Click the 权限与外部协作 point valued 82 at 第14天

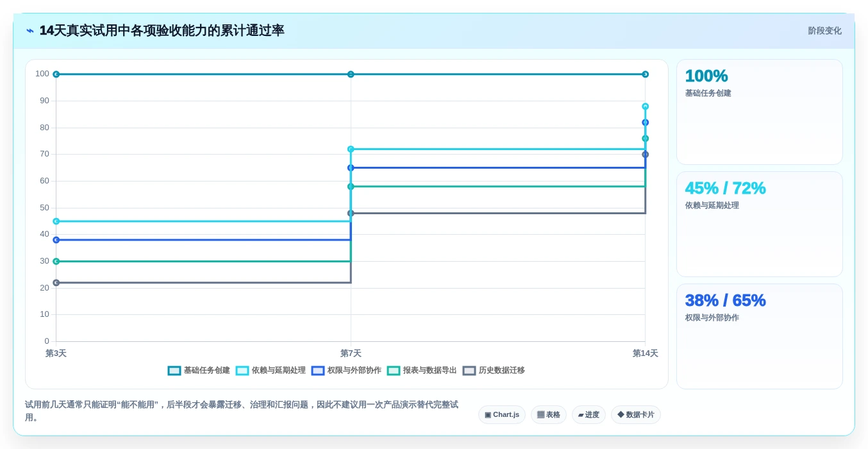click(645, 123)
